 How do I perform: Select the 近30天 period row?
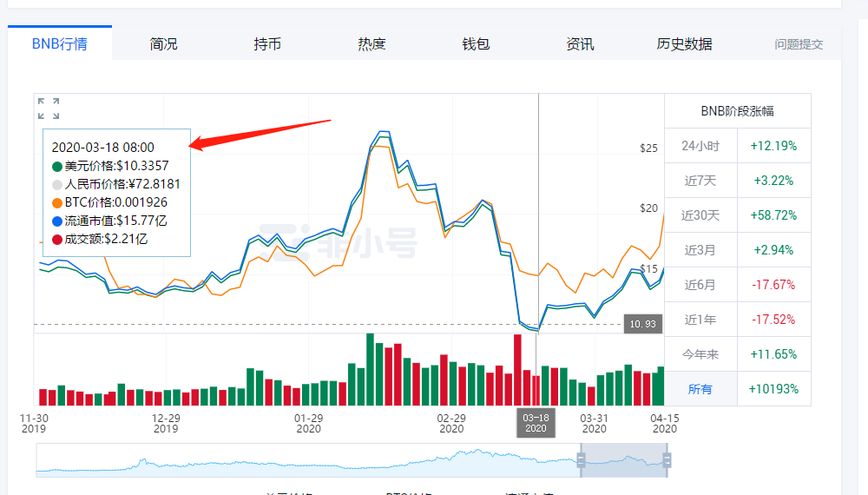pos(737,215)
